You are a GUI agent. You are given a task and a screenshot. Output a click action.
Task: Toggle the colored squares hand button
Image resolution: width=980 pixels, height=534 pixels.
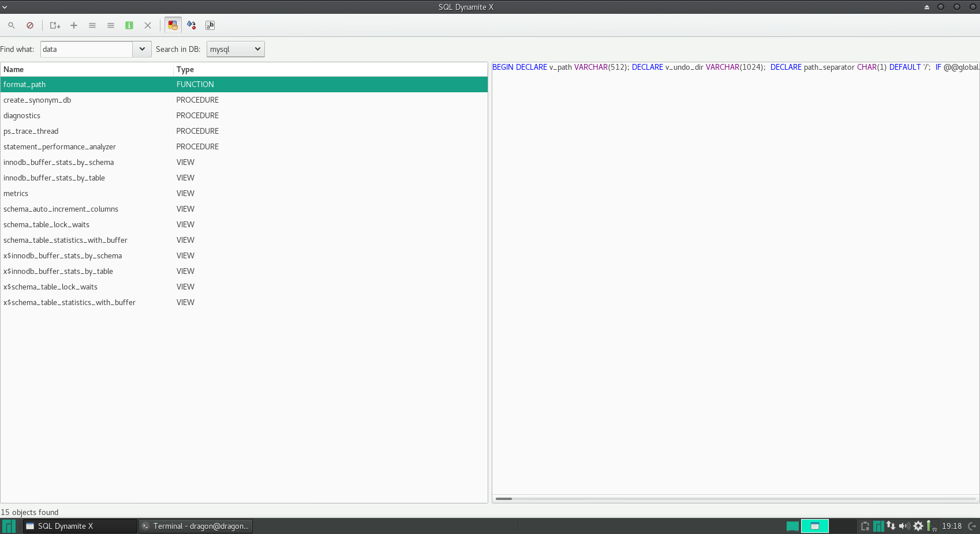[x=173, y=25]
